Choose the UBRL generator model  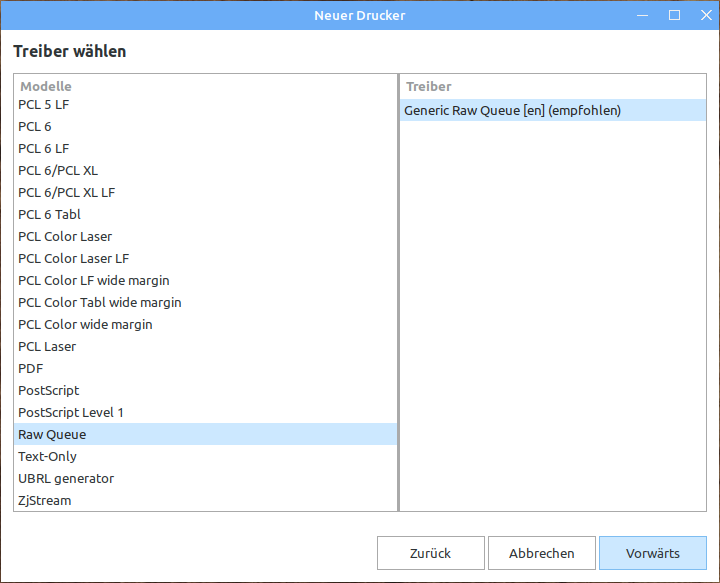pos(66,478)
